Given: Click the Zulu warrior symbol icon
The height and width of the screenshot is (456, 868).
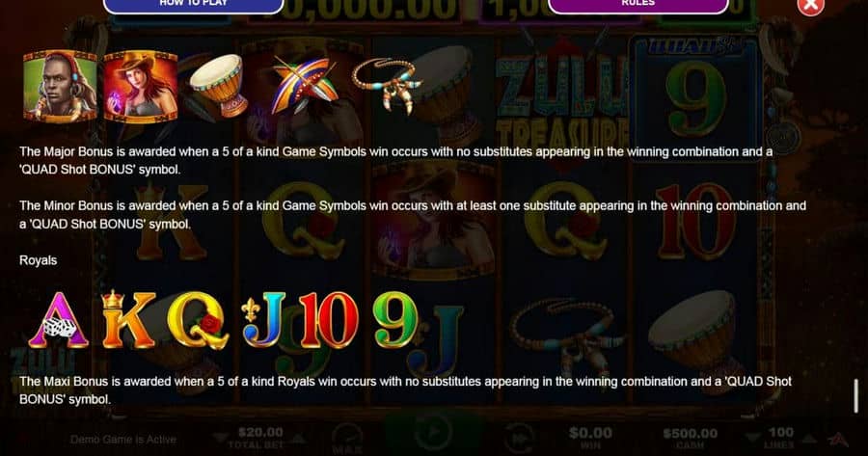Looking at the screenshot, I should 61,87.
